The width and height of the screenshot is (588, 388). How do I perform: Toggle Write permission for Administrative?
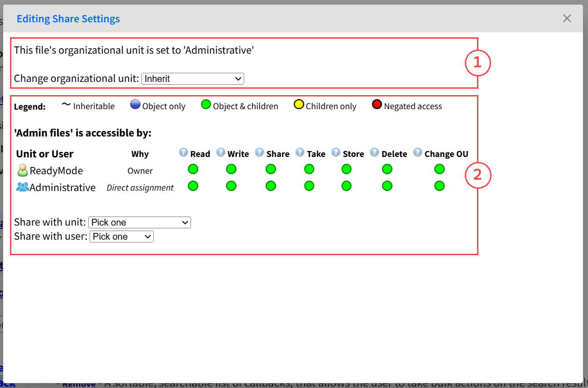231,186
